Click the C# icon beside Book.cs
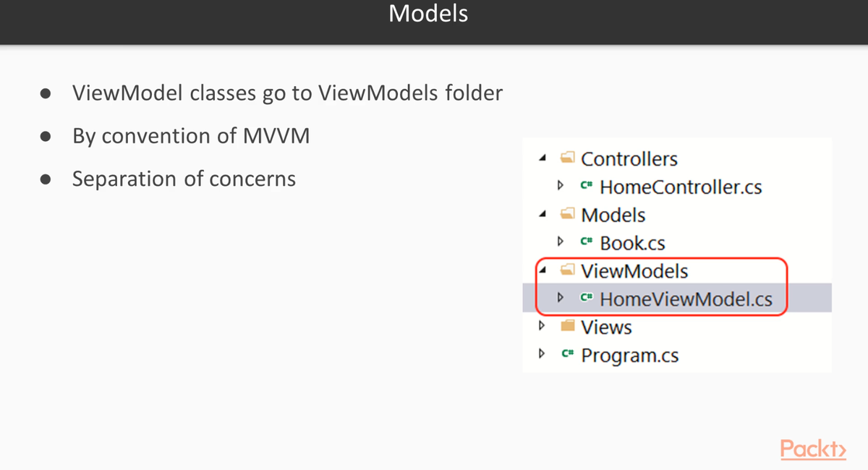 click(587, 243)
